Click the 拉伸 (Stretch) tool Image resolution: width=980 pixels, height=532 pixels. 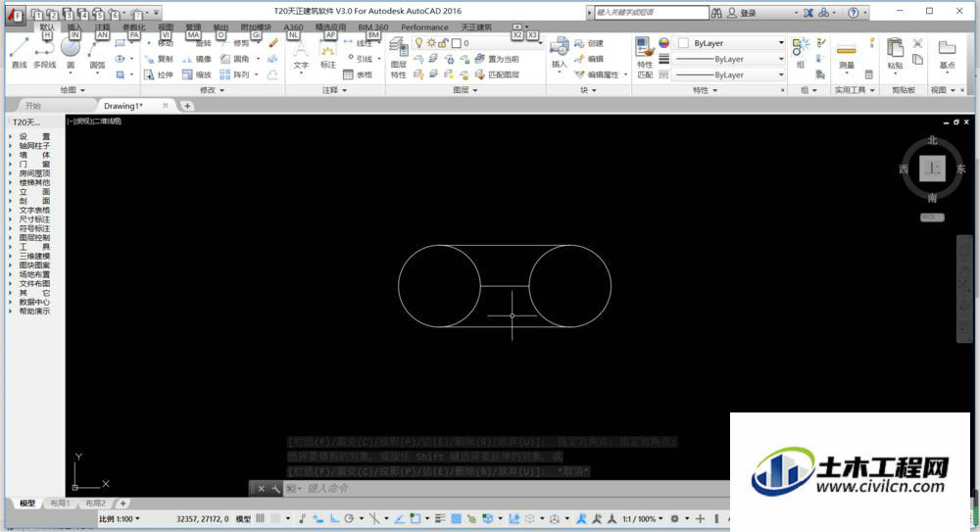159,74
